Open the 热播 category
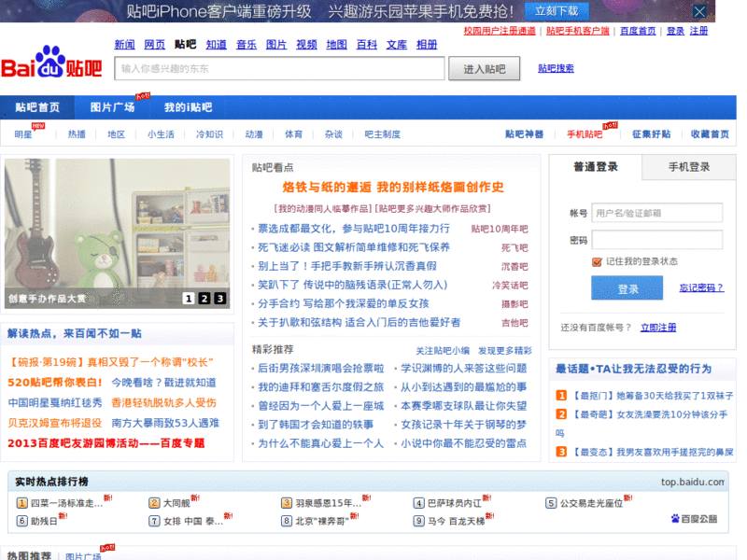747x560 pixels. pos(77,134)
